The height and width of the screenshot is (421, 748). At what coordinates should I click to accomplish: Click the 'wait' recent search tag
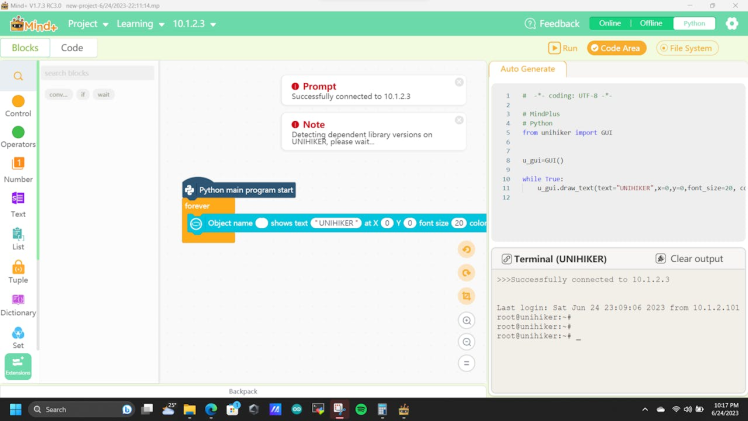[104, 94]
